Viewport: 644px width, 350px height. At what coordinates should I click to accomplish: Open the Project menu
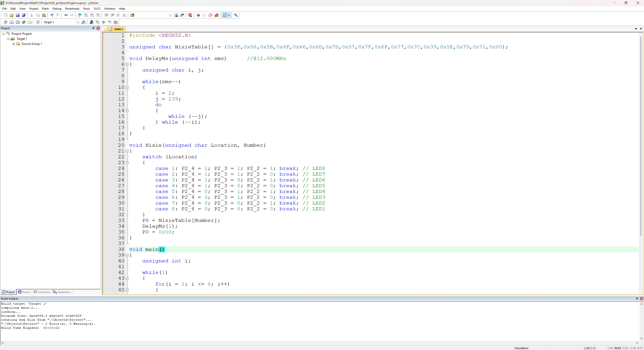pyautogui.click(x=34, y=9)
